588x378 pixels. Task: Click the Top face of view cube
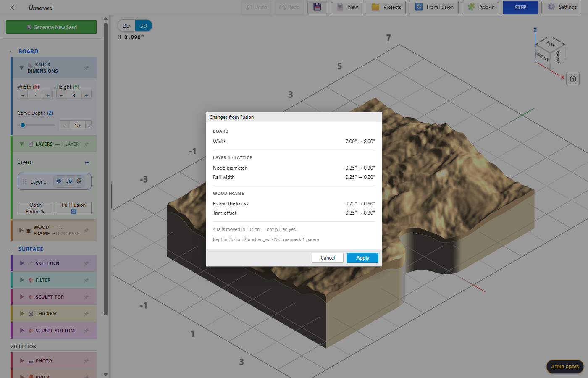(x=551, y=43)
